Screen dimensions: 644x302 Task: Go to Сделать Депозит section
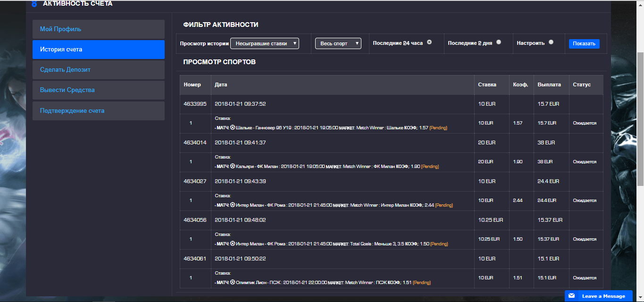99,70
